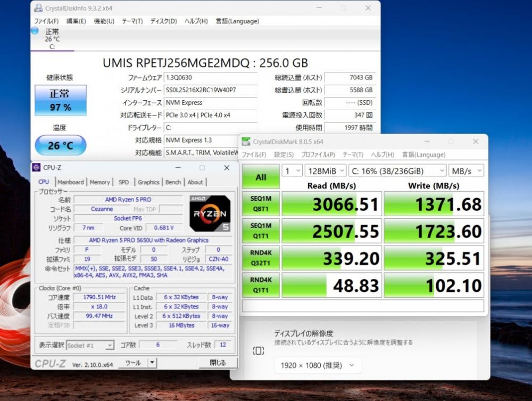Open the MB/s unit dropdown
This screenshot has width=532, height=401.
click(466, 171)
